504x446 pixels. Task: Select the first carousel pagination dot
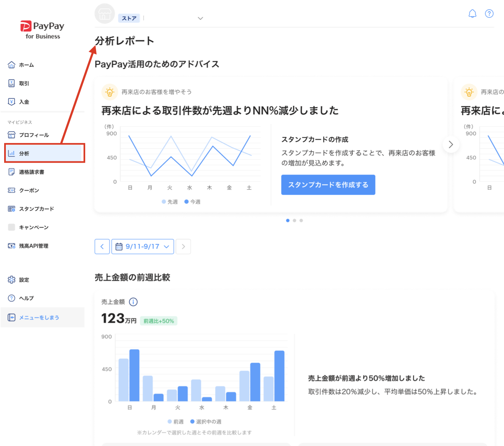(x=288, y=220)
